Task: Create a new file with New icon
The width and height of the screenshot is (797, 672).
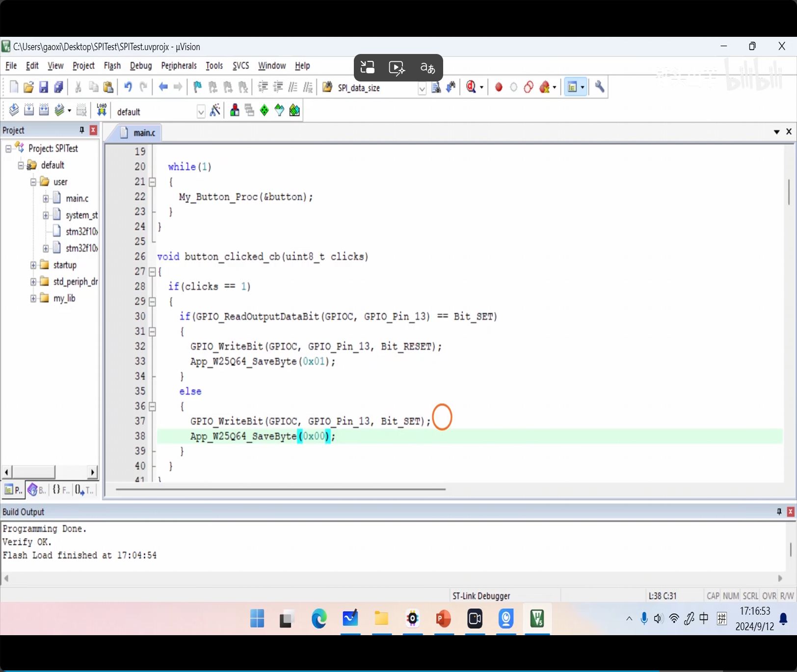Action: 14,87
